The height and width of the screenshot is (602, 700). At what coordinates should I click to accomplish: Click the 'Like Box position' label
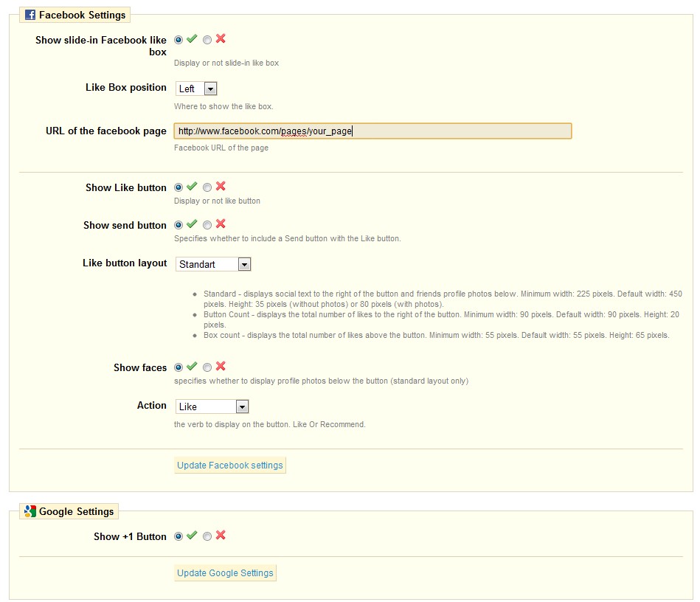click(126, 87)
